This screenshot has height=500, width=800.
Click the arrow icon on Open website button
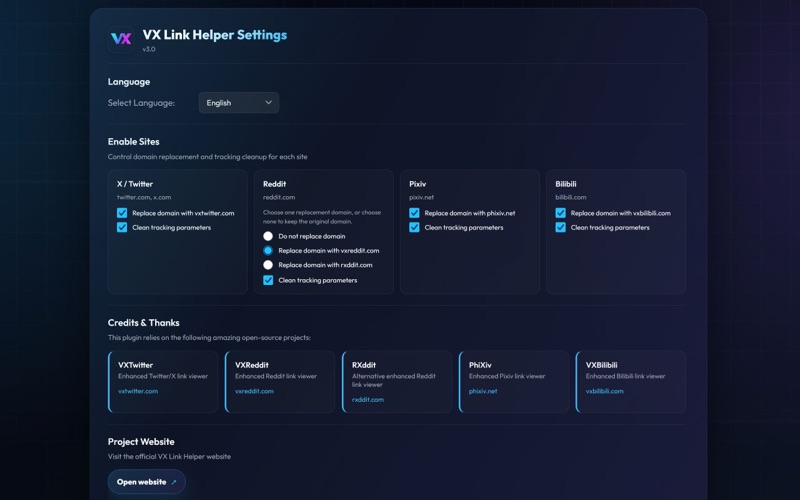tap(174, 482)
